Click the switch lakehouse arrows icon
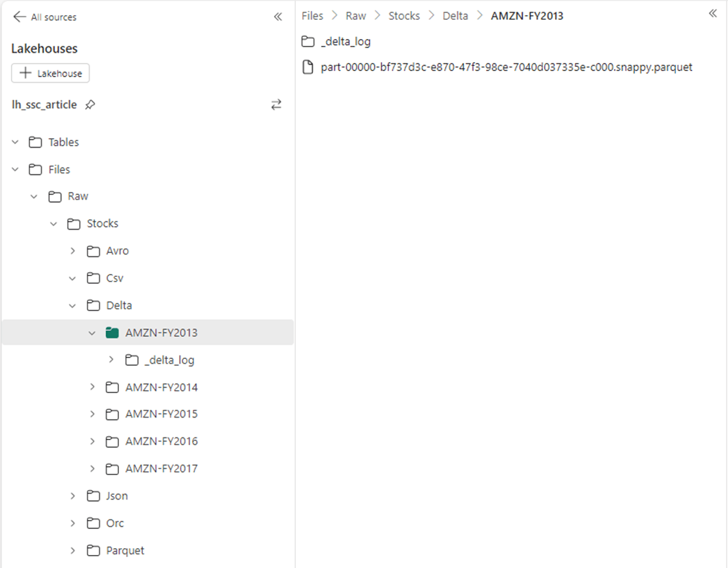Viewport: 728px width, 568px height. [276, 105]
